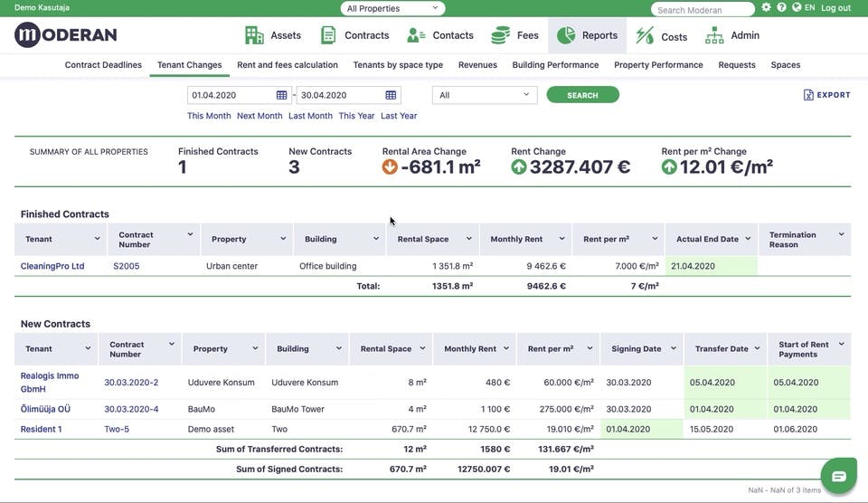Screen dimensions: 868x503
Task: Expand Finished Contracts Tenant column menu
Action: pos(97,239)
